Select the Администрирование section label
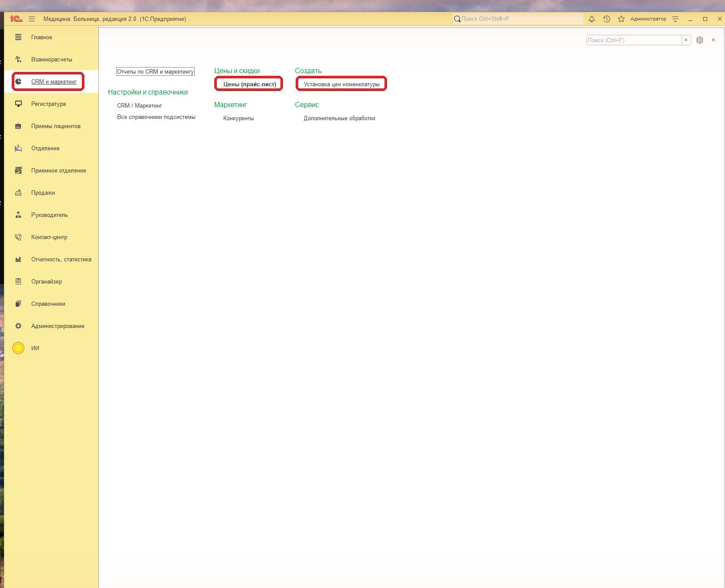This screenshot has width=725, height=588. (58, 326)
